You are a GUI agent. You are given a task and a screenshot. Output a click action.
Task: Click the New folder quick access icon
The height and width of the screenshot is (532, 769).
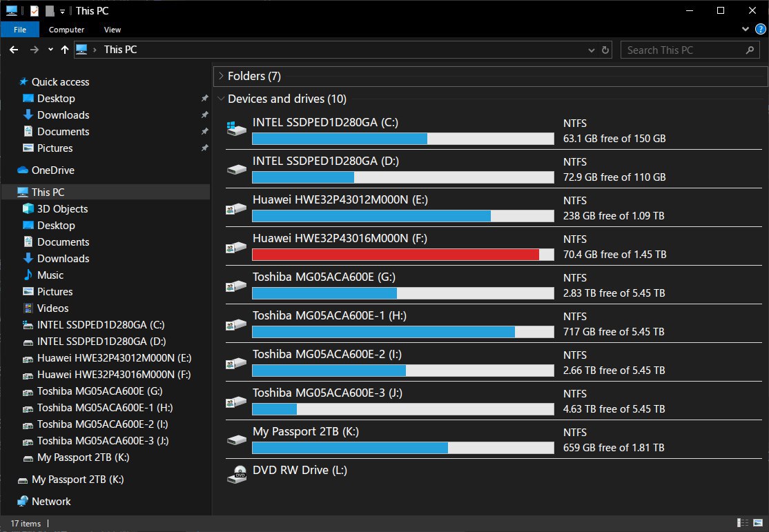50,11
